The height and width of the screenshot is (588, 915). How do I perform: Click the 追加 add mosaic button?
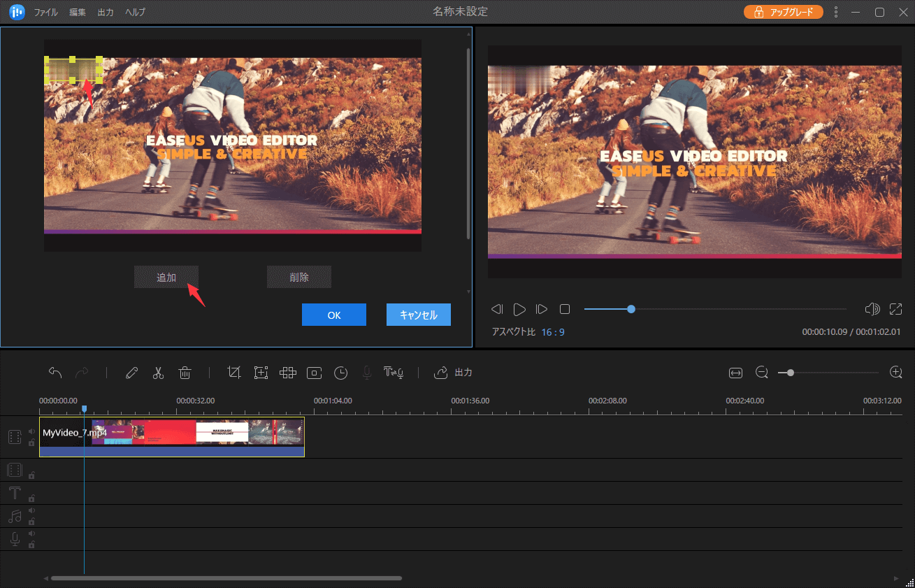tap(166, 277)
